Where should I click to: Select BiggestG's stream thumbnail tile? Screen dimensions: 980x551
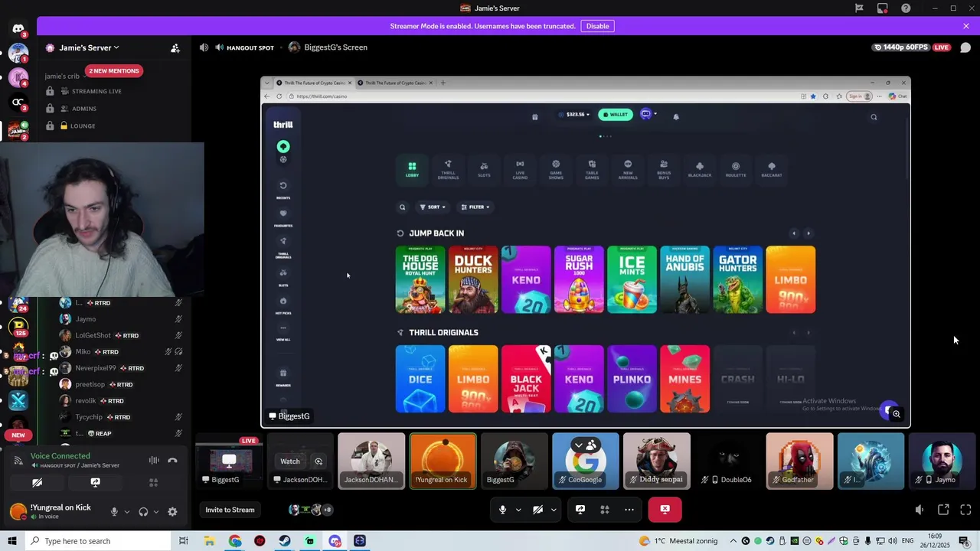229,461
